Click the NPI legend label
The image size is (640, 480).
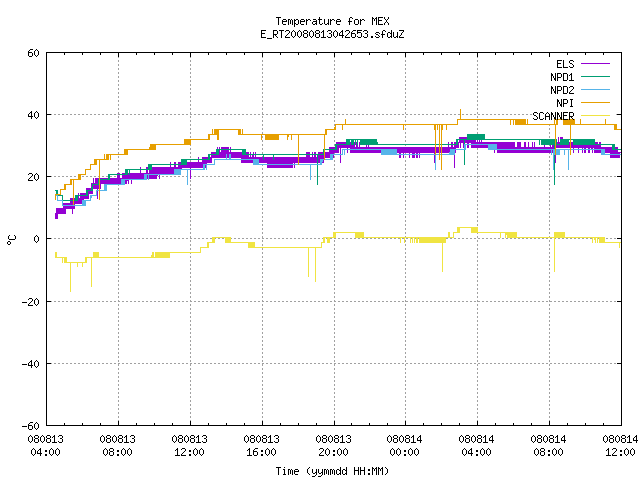(x=565, y=103)
